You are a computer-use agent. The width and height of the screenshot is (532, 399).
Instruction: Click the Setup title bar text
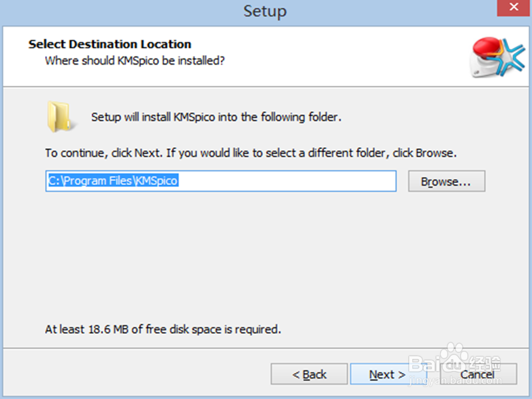click(x=265, y=11)
